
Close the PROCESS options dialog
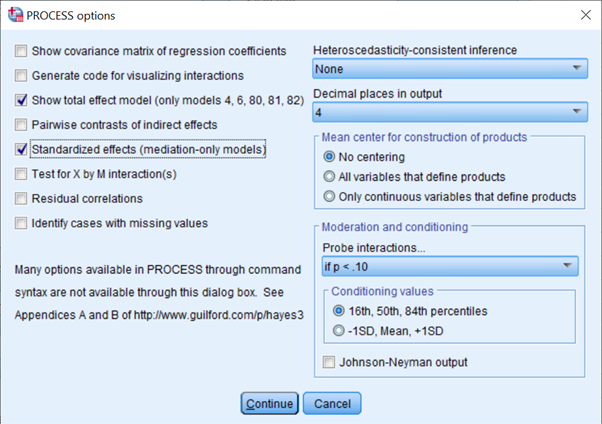(583, 15)
